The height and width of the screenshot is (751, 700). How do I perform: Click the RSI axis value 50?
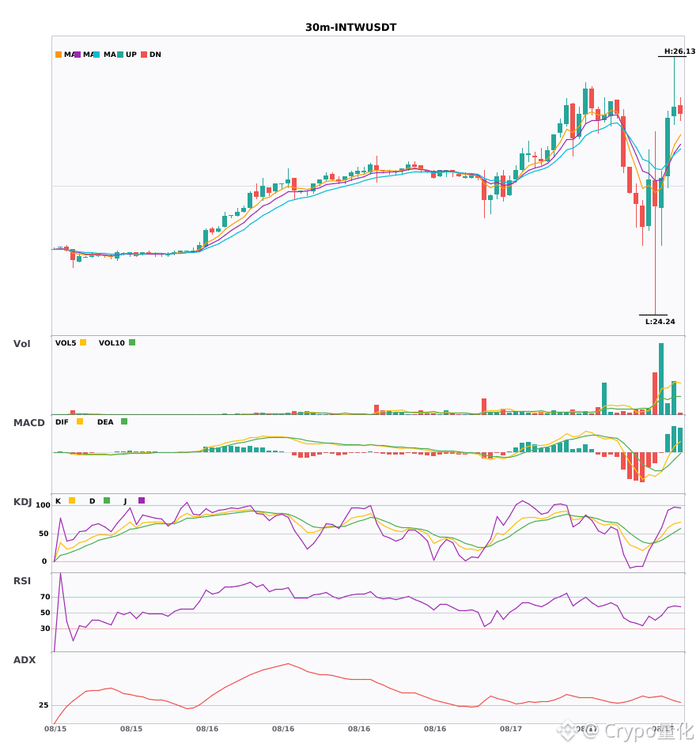coord(45,613)
